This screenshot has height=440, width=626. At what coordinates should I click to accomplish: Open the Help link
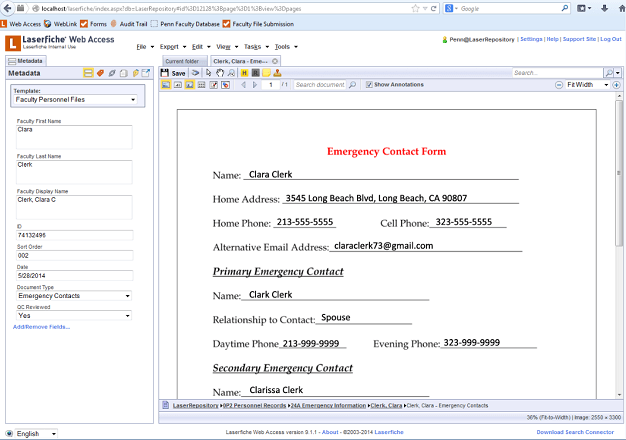point(552,39)
